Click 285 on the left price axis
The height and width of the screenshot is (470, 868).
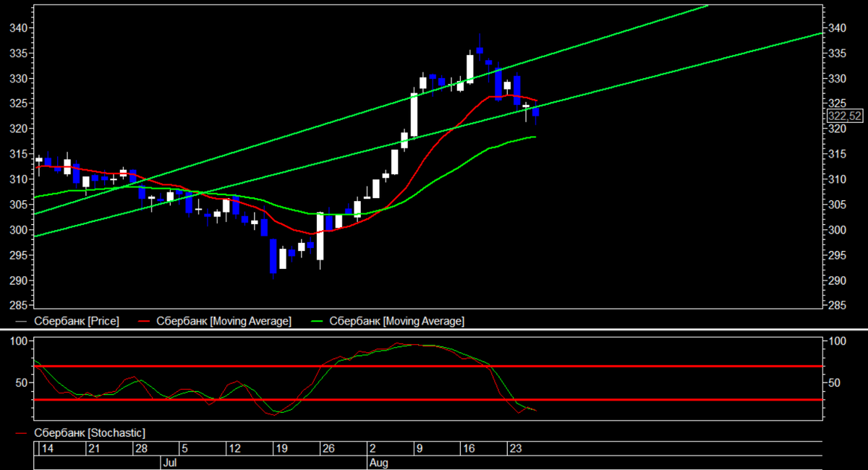pos(17,305)
